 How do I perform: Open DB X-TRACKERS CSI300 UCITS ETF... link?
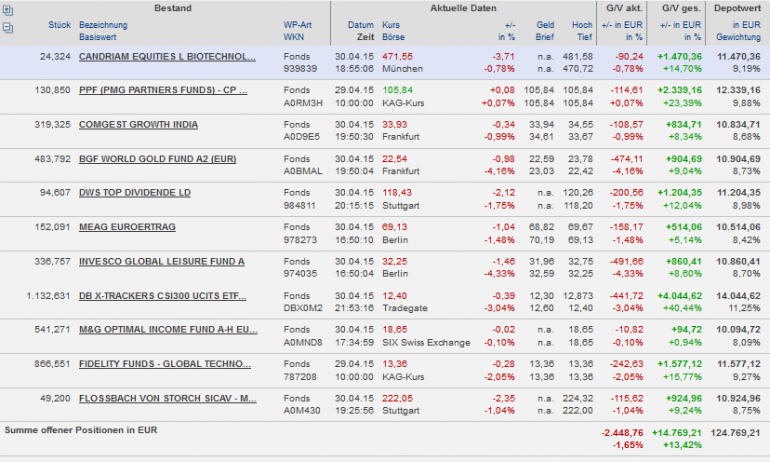tap(163, 296)
